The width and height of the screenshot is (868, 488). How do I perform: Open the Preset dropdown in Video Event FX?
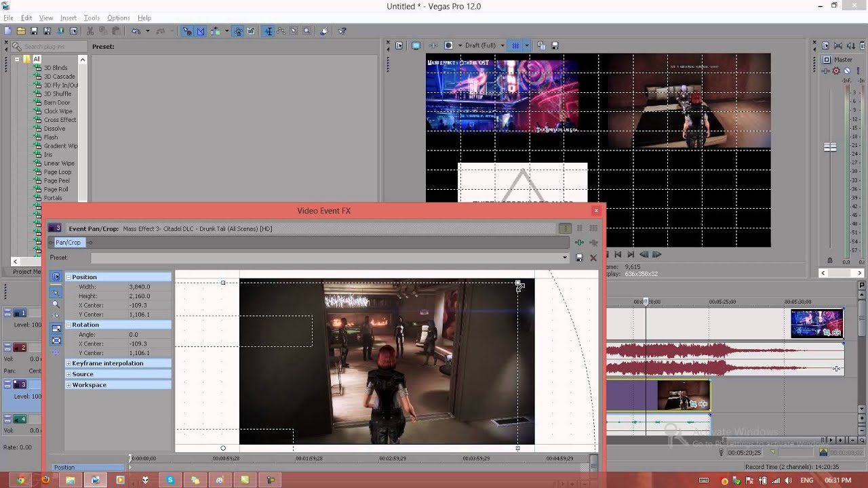(565, 258)
